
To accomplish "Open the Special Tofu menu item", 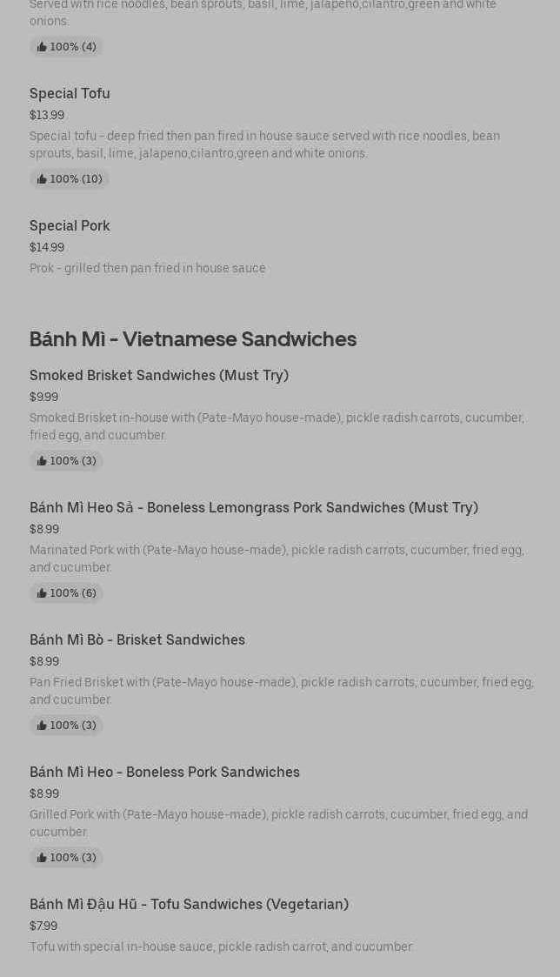I will [x=70, y=93].
